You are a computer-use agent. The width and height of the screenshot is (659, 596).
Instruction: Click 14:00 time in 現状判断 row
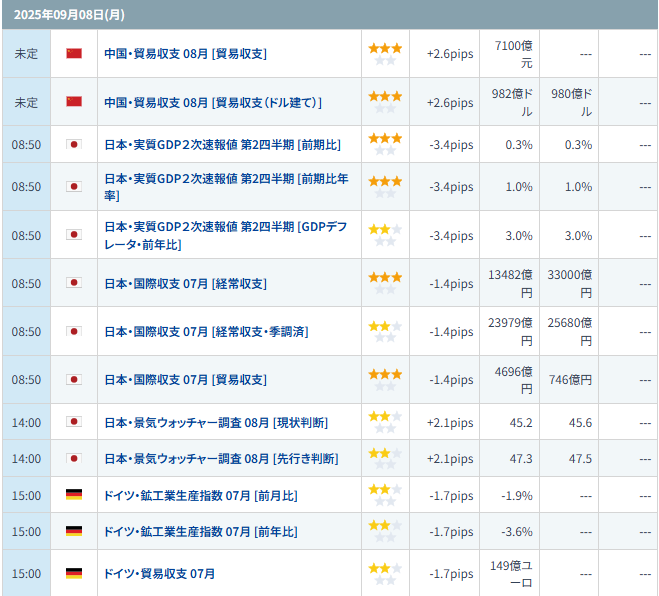point(26,422)
